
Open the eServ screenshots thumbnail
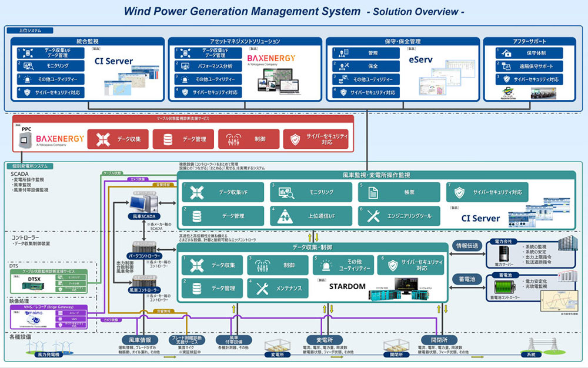click(x=447, y=77)
